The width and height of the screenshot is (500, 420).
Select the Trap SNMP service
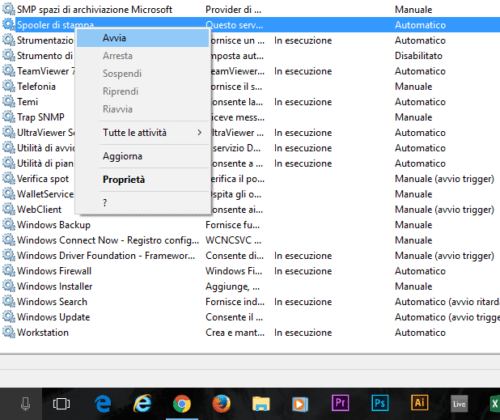point(40,117)
